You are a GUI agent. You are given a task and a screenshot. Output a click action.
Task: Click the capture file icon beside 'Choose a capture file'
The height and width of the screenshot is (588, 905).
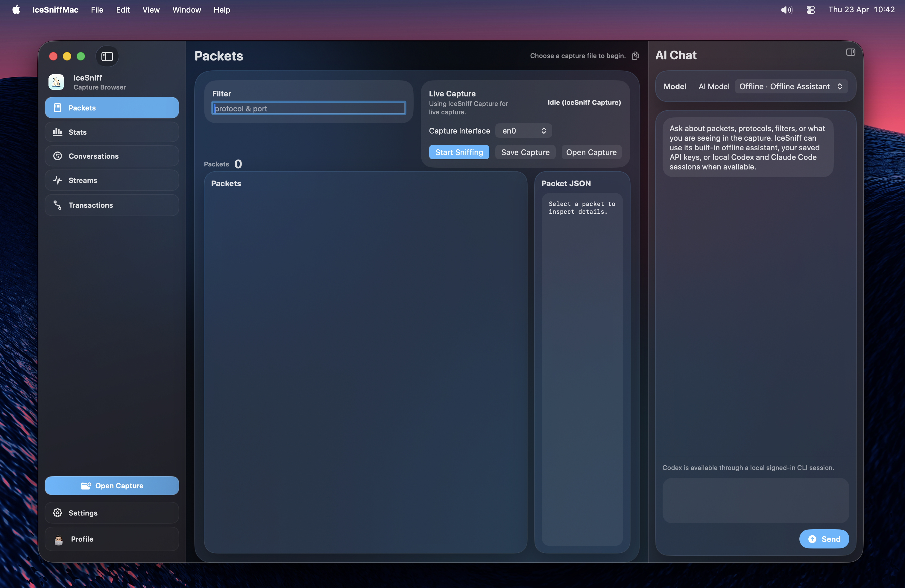click(x=635, y=55)
